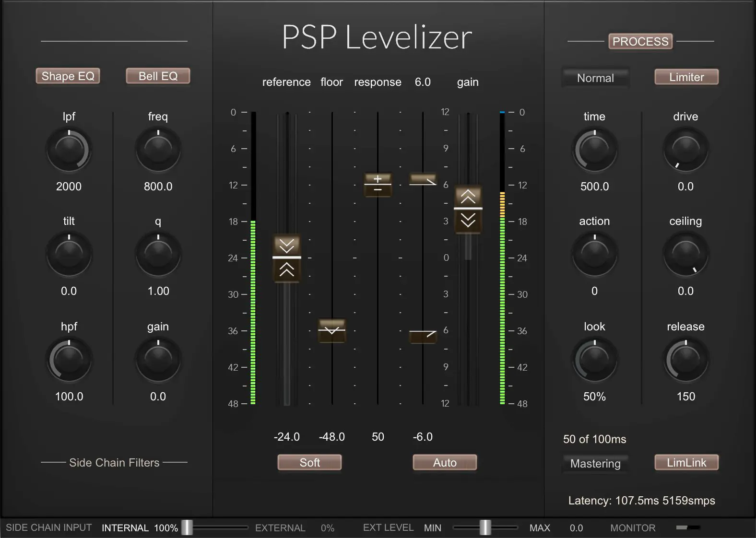Click the EXT LEVEL slider handle
Image resolution: width=756 pixels, height=538 pixels.
point(485,527)
